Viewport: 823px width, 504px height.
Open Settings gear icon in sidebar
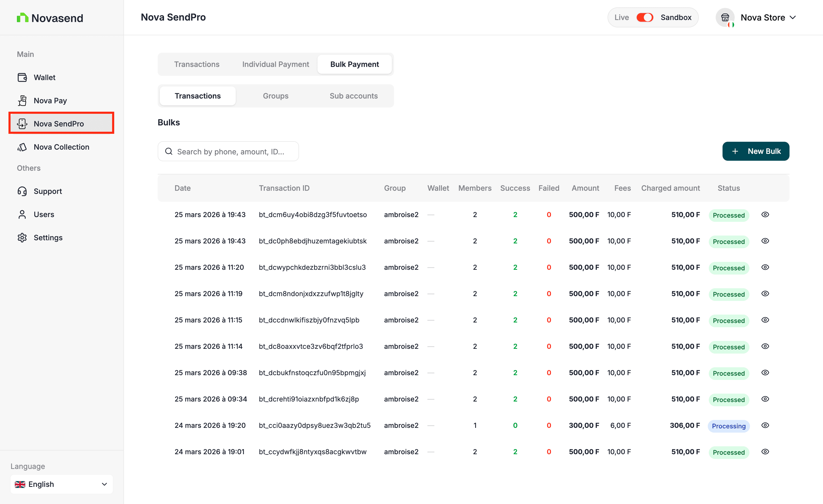pyautogui.click(x=22, y=238)
